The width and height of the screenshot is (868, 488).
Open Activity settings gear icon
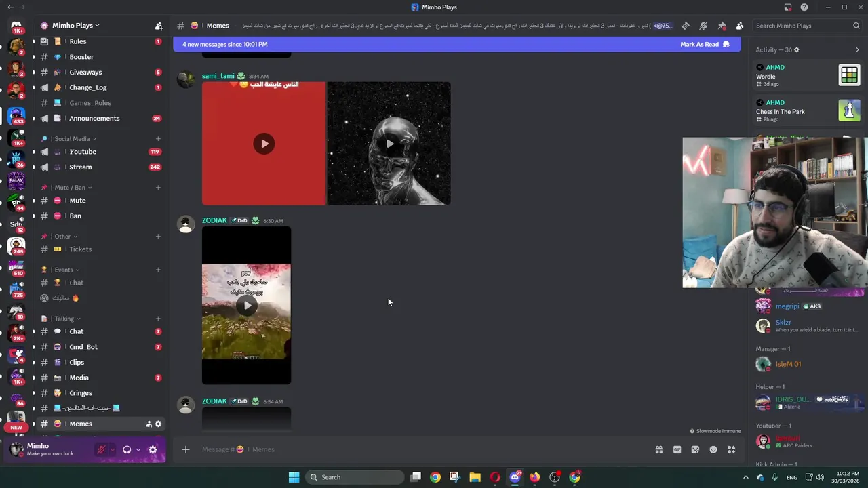pos(796,50)
